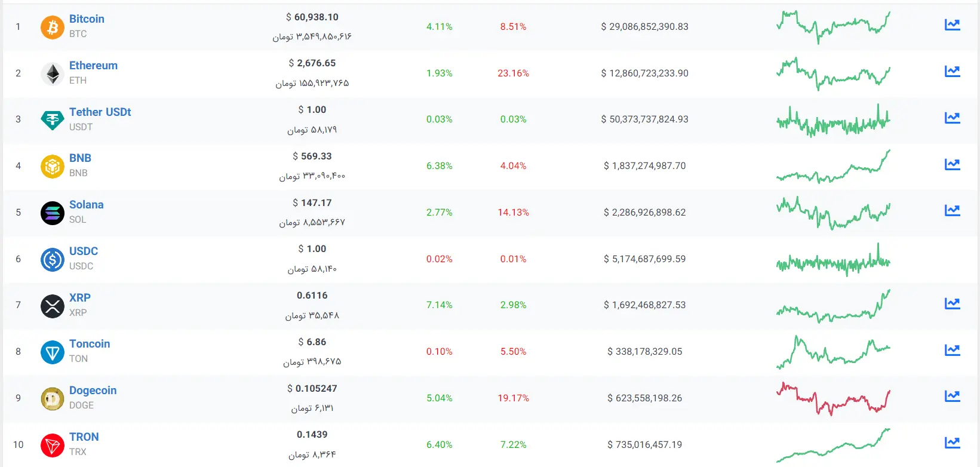
Task: Click the Ethereum coin logo
Action: click(53, 74)
